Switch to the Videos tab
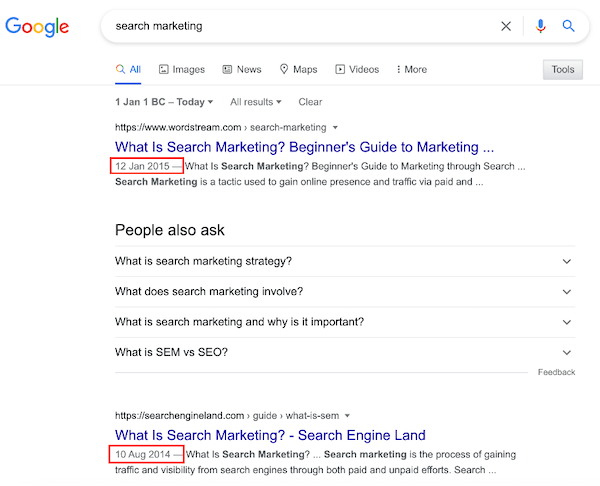Viewport: 600px width, 486px height. tap(357, 69)
